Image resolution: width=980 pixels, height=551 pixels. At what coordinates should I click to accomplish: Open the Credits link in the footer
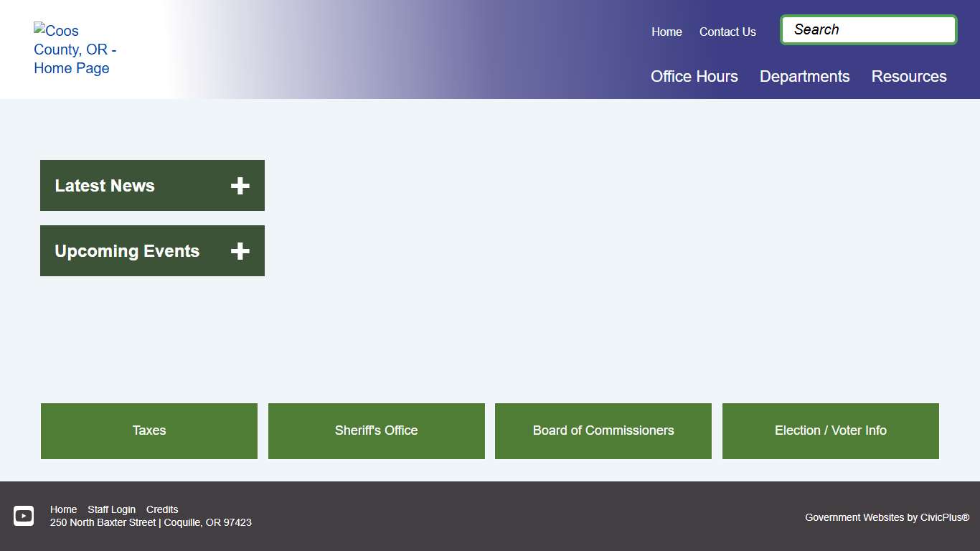pos(162,509)
